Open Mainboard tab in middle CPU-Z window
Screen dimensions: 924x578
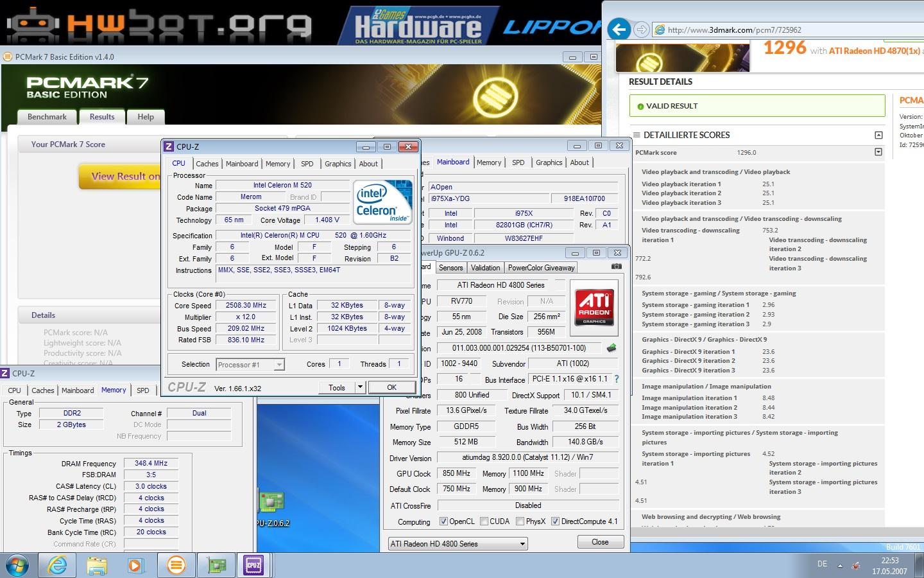[453, 162]
